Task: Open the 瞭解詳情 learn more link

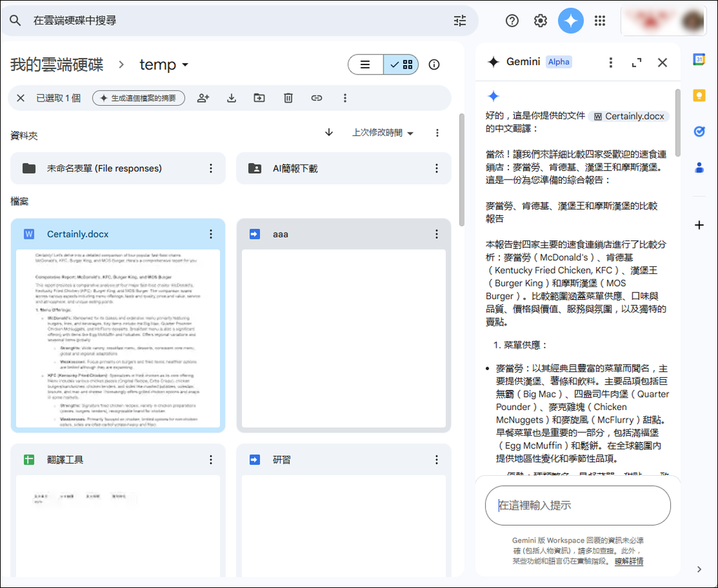Action: click(x=629, y=561)
